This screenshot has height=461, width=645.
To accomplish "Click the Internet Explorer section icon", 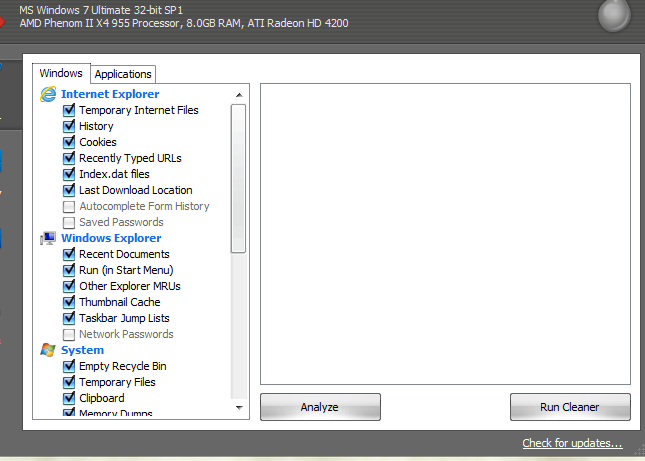I will 47,94.
